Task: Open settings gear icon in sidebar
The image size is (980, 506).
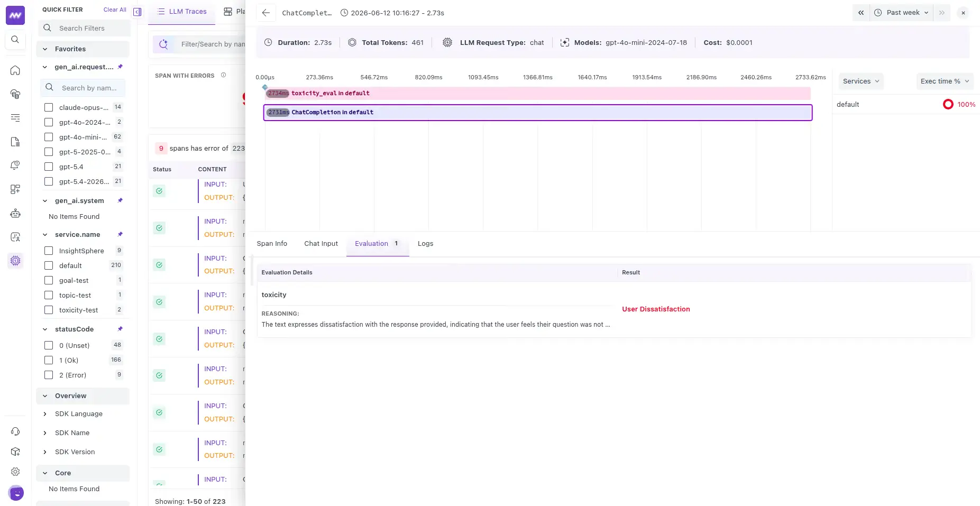Action: [x=15, y=472]
